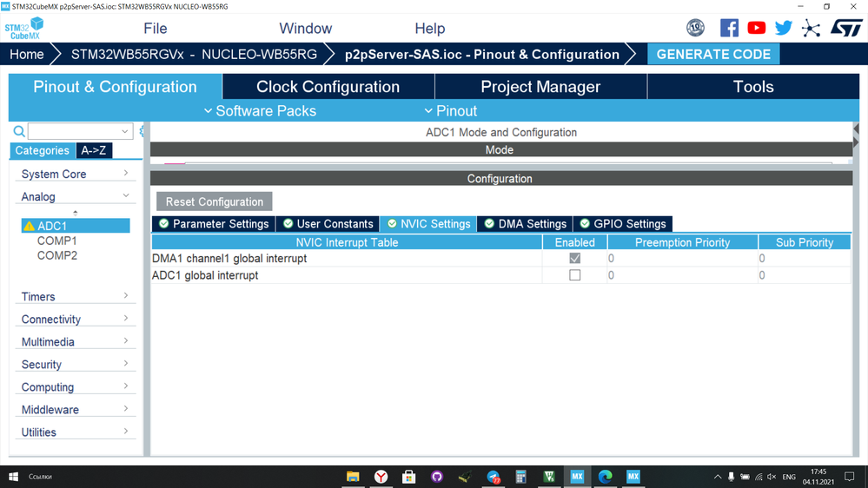This screenshot has height=488, width=868.
Task: Open Calculator from taskbar
Action: [x=521, y=477]
